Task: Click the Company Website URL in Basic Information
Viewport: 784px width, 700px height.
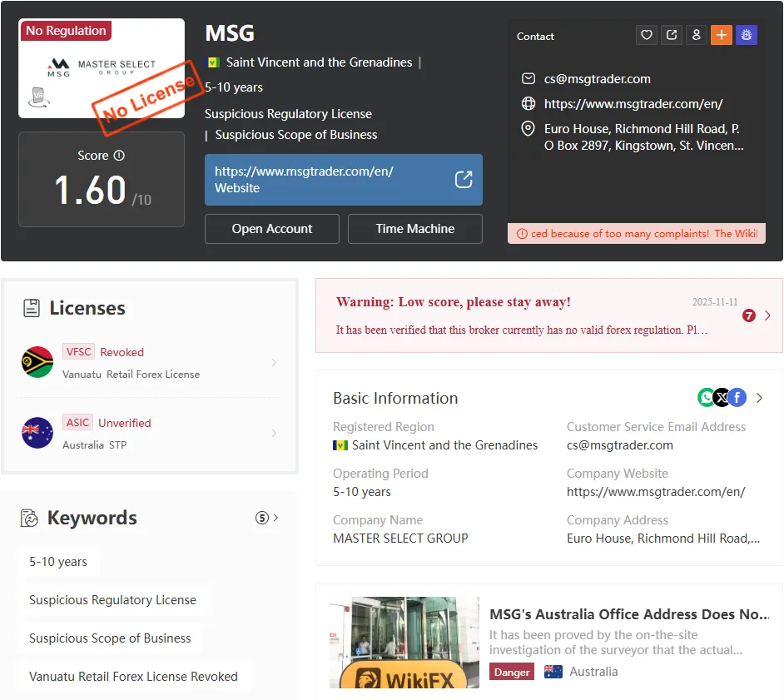Action: point(656,492)
